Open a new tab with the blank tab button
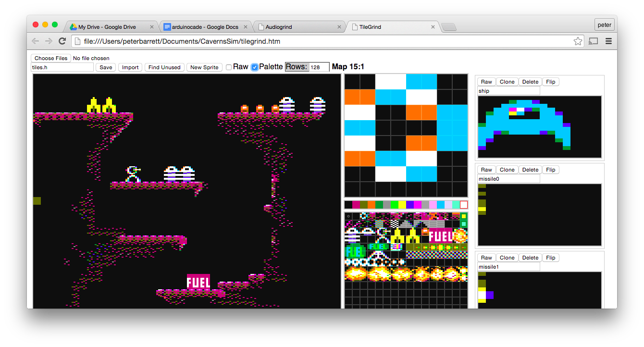Image resolution: width=644 pixels, height=347 pixels. coord(448,27)
